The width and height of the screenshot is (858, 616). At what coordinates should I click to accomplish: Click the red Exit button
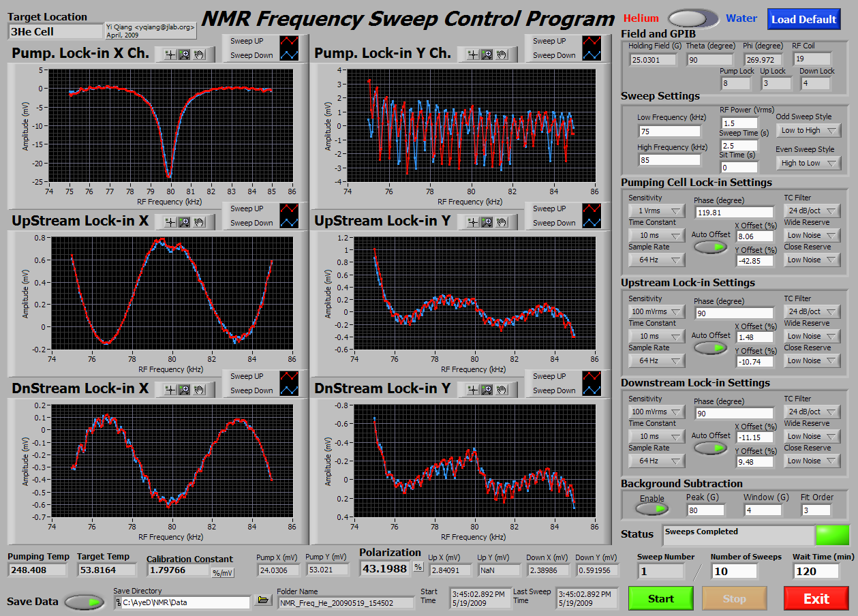pos(816,598)
